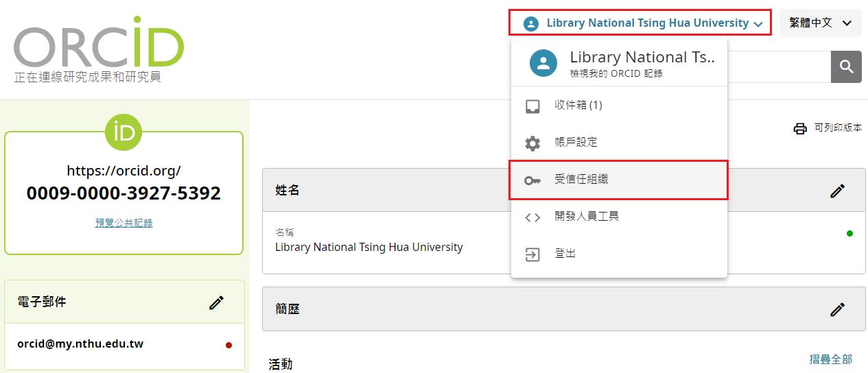Image resolution: width=868 pixels, height=373 pixels.
Task: Edit the 姓名 section with pencil icon
Action: point(837,191)
